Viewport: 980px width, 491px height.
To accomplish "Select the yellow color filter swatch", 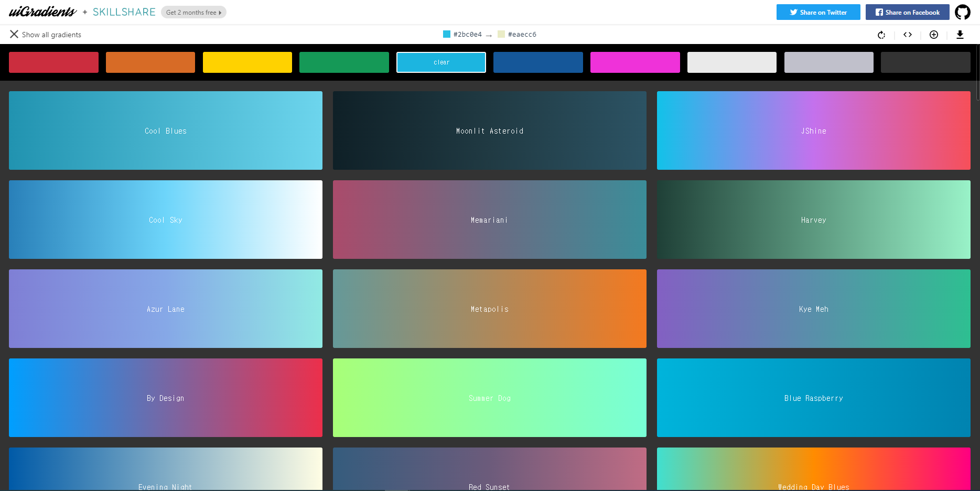I will click(247, 62).
